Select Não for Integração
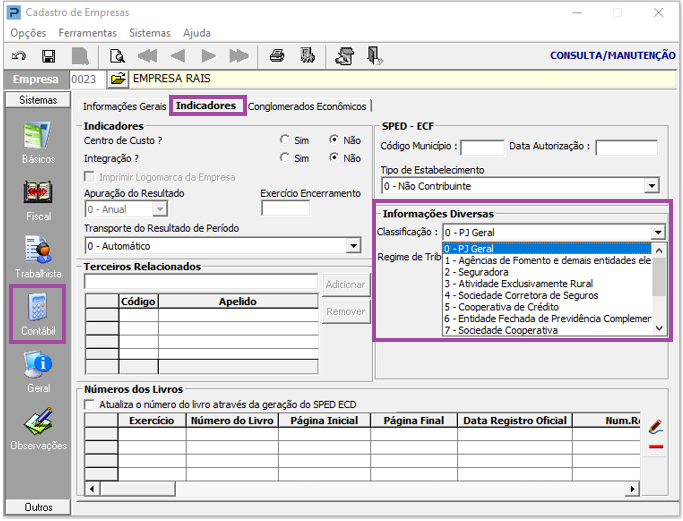Screen dimensions: 683x521 [x=334, y=158]
